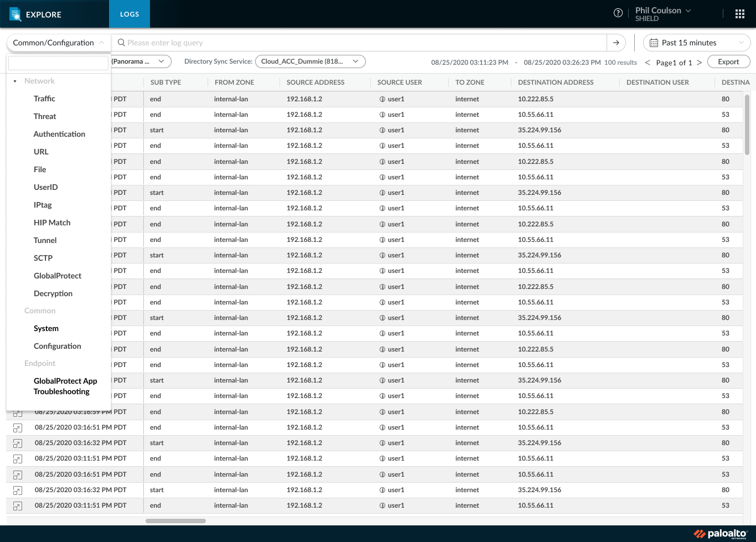The height and width of the screenshot is (542, 756).
Task: Open the Directory Sync Service dropdown
Action: tap(310, 61)
